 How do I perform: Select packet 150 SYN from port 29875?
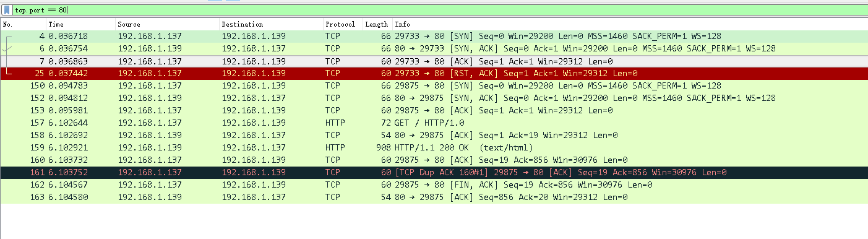click(x=434, y=85)
